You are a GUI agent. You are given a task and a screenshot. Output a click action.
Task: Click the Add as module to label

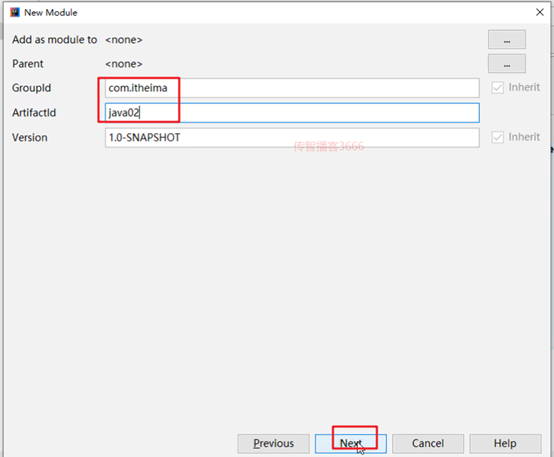click(x=54, y=40)
